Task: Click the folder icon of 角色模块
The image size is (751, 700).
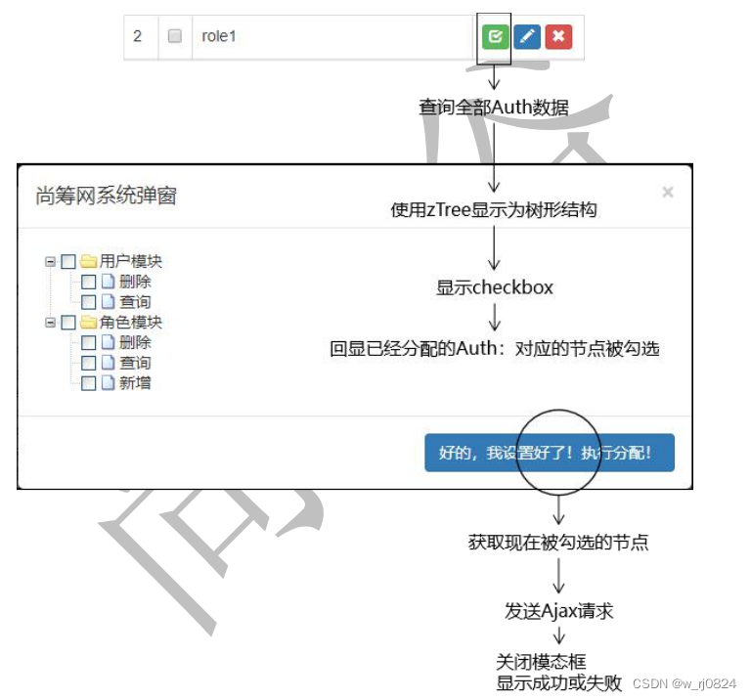Action: pos(89,322)
